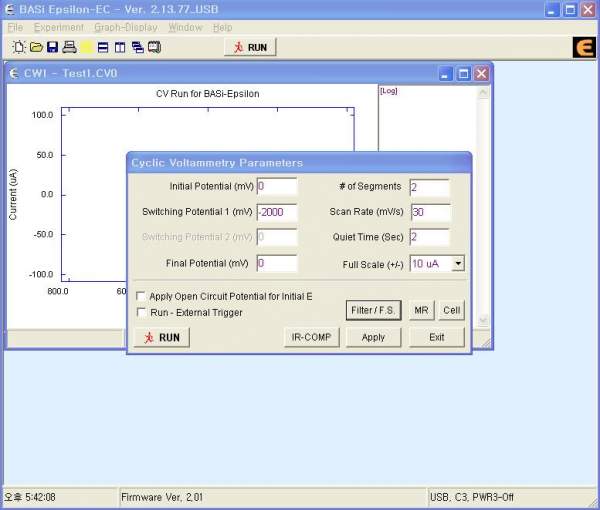The image size is (600, 510).
Task: Focus the # of Segments field
Action: pyautogui.click(x=429, y=187)
